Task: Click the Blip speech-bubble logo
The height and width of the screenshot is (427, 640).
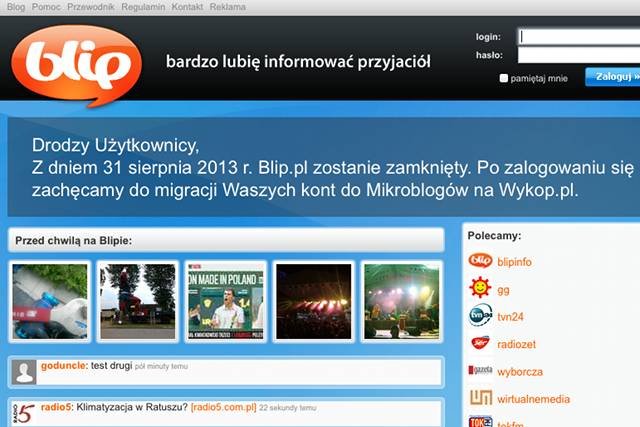Action: (77, 65)
